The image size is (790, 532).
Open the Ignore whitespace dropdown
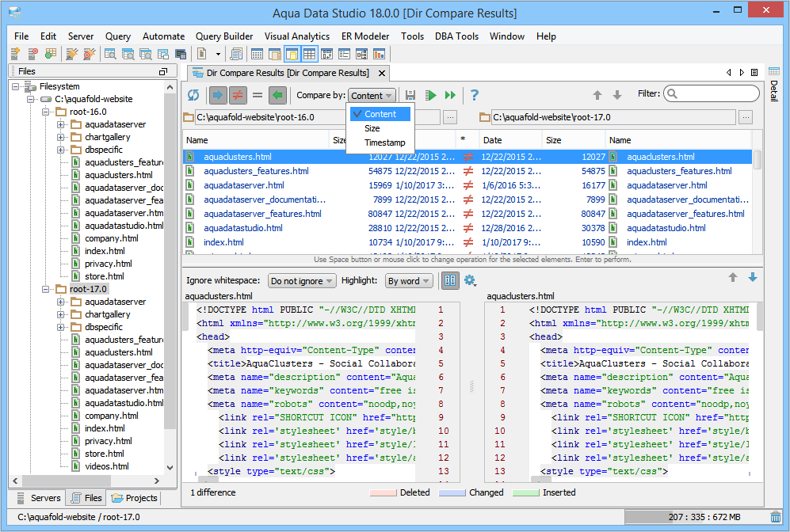[302, 281]
